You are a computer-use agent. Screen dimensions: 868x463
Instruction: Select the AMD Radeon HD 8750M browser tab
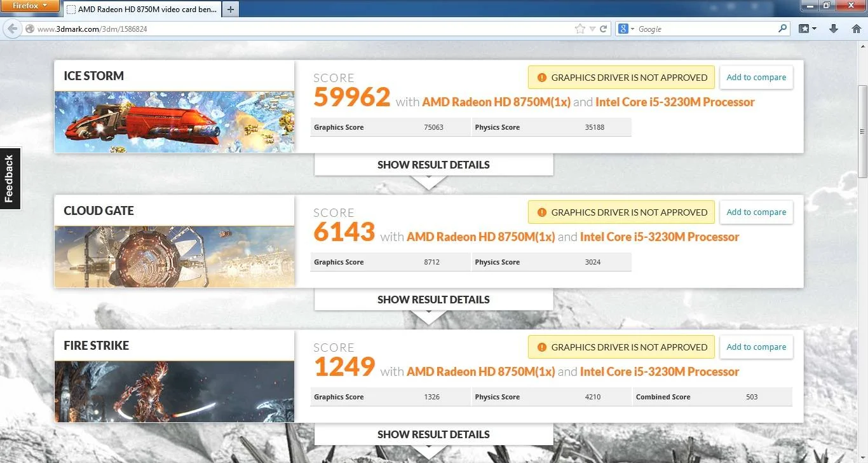click(141, 10)
